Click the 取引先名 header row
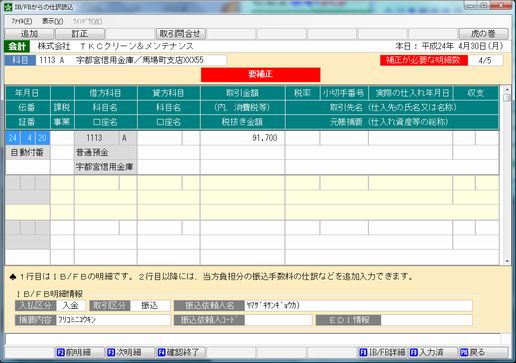 click(x=392, y=107)
